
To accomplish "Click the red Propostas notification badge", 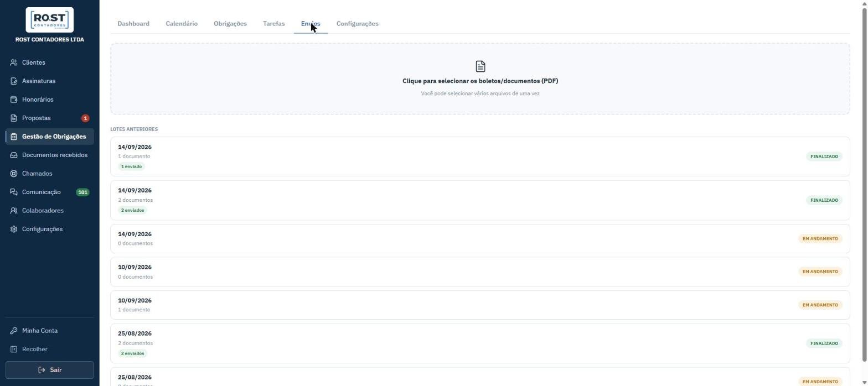I will (85, 118).
